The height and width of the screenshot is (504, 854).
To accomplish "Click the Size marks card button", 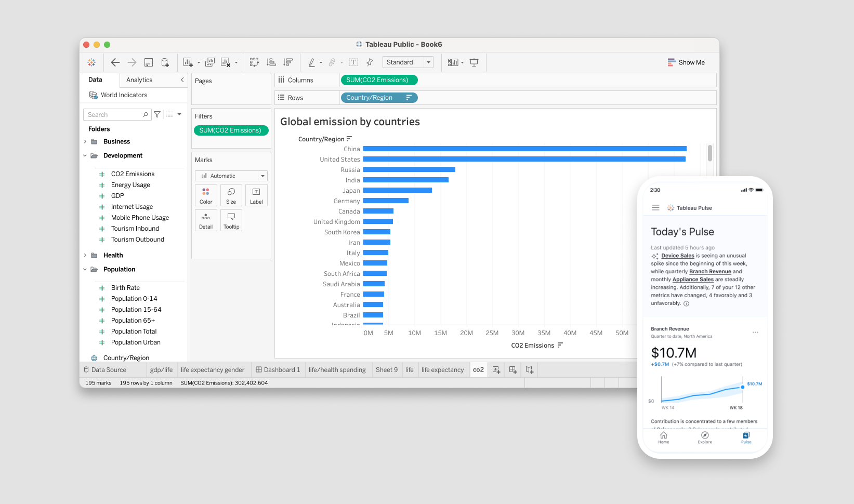I will (231, 195).
